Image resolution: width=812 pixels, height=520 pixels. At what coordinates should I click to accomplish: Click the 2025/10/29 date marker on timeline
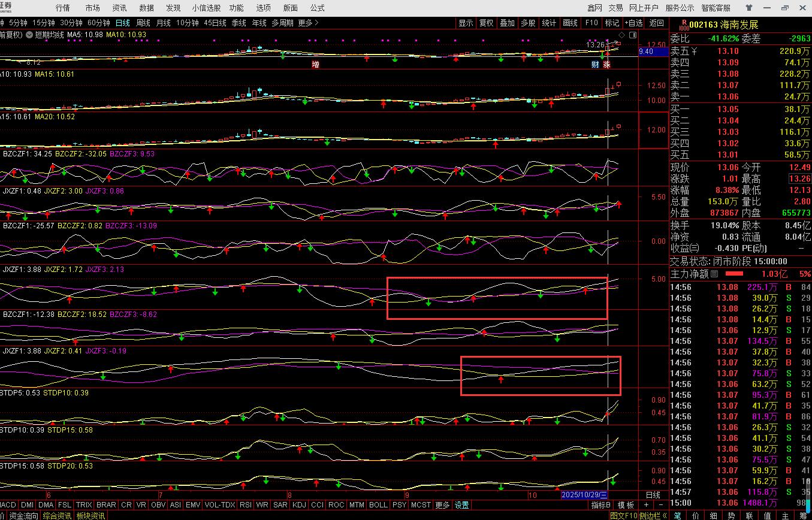coord(584,495)
